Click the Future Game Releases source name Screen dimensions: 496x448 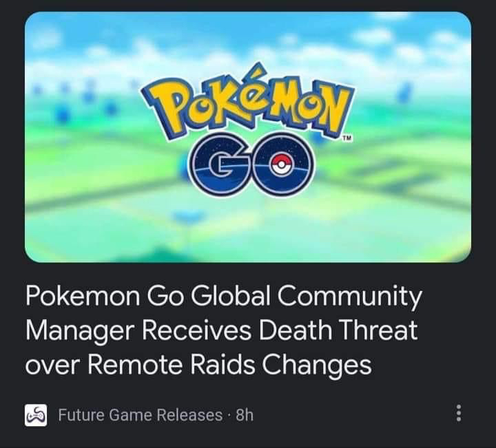[141, 415]
